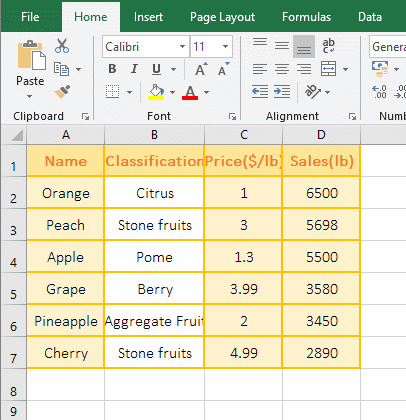The height and width of the screenshot is (420, 406).
Task: Expand underline style options arrow
Action: click(173, 69)
